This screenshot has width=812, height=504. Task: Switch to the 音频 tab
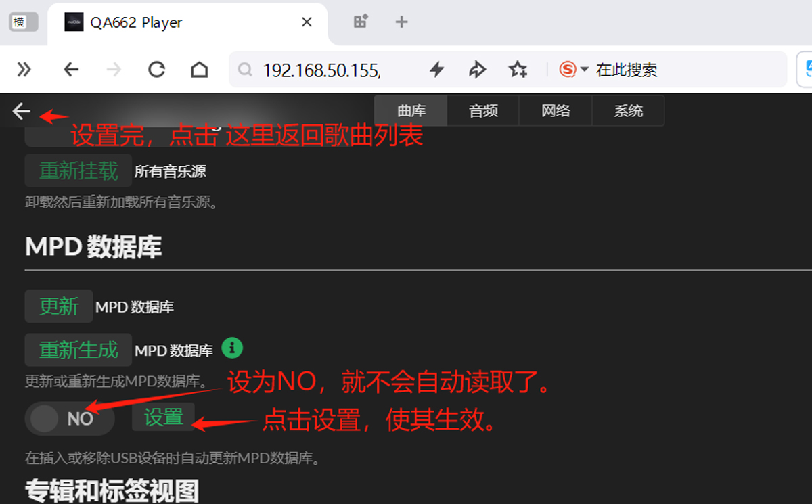[x=482, y=110]
